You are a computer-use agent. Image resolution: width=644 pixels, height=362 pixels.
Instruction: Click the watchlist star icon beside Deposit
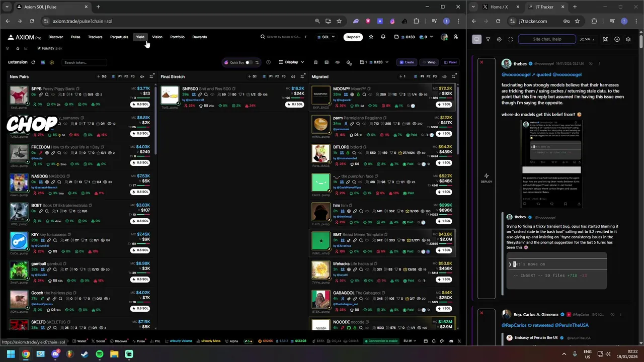371,37
